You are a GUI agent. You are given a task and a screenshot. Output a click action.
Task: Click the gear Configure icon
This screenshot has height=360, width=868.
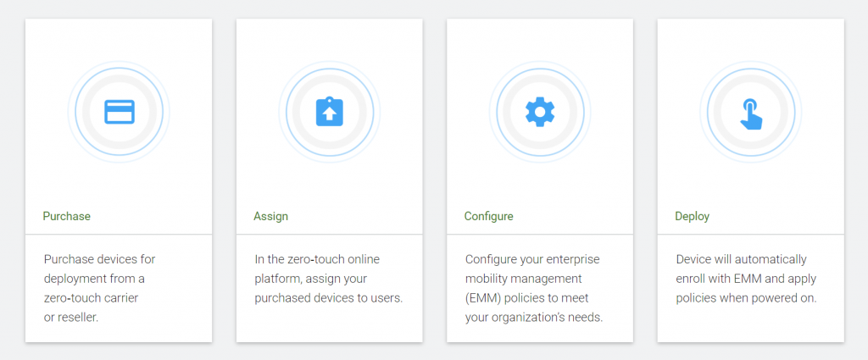point(540,112)
